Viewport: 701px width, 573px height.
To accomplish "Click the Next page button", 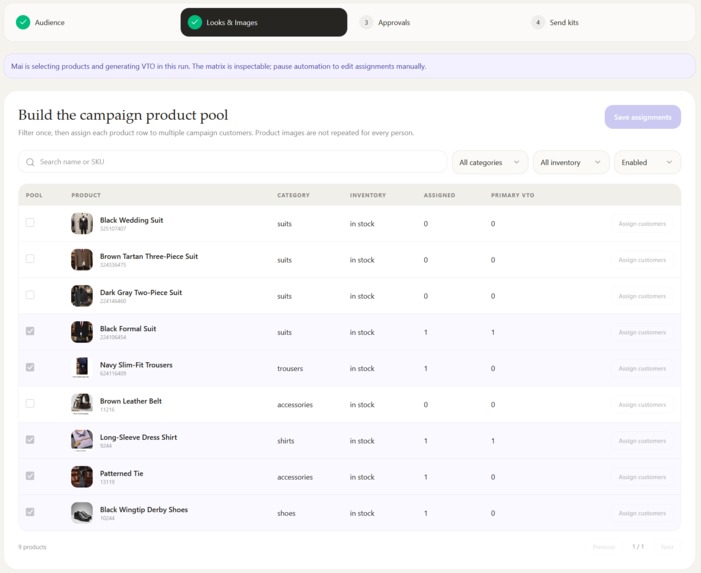I will click(667, 547).
